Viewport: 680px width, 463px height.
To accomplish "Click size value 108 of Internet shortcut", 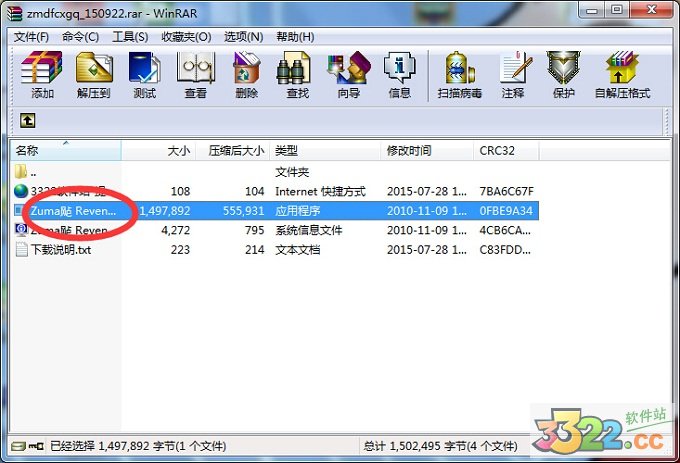I will 180,191.
